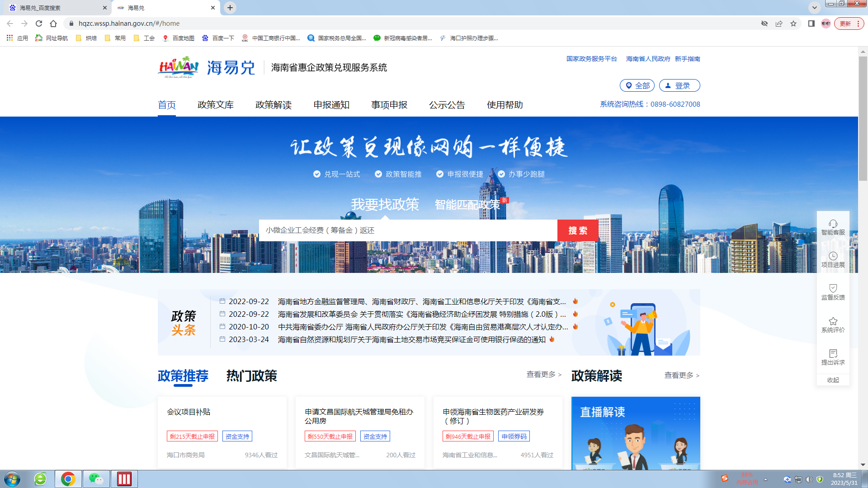
Task: Open the 网址导航 bookmark
Action: pos(52,38)
